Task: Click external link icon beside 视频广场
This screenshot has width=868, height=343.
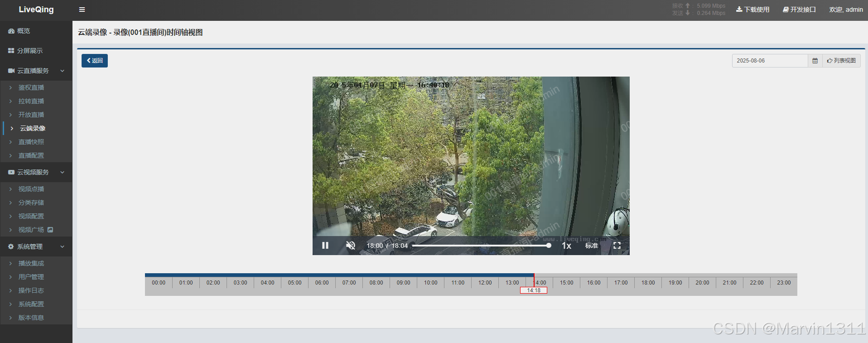Action: coord(50,230)
